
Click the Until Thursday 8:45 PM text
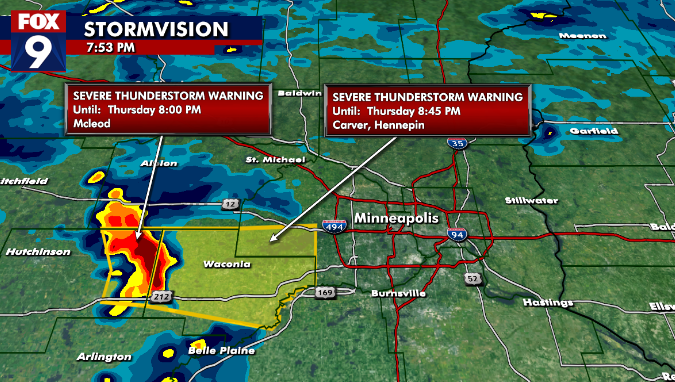(x=396, y=111)
